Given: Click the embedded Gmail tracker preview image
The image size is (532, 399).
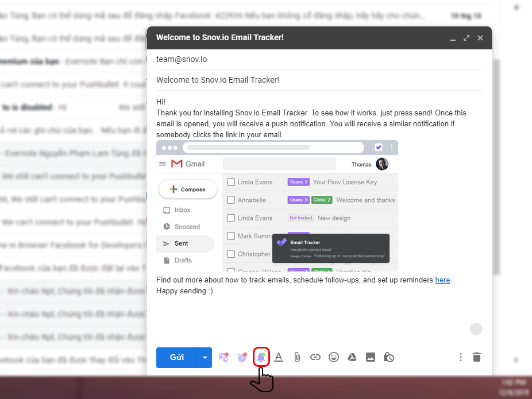Looking at the screenshot, I should [277, 206].
